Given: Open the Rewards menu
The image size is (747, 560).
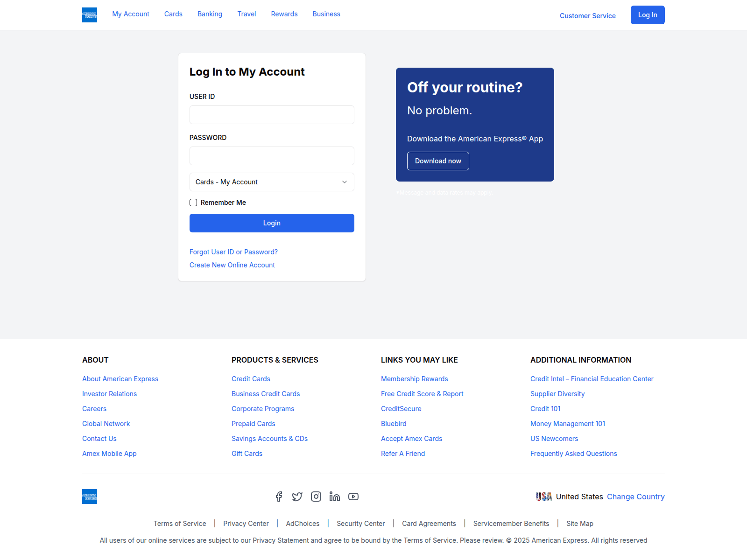Looking at the screenshot, I should [284, 14].
